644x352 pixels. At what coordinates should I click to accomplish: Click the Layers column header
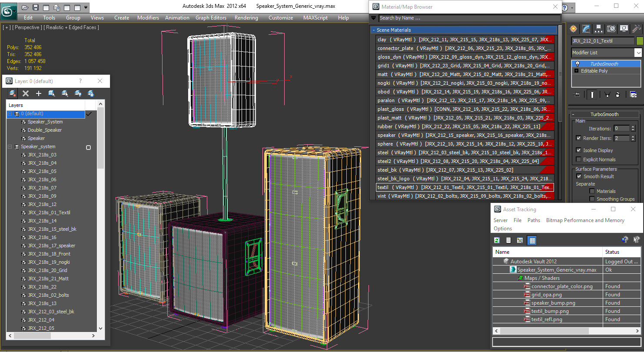point(46,105)
